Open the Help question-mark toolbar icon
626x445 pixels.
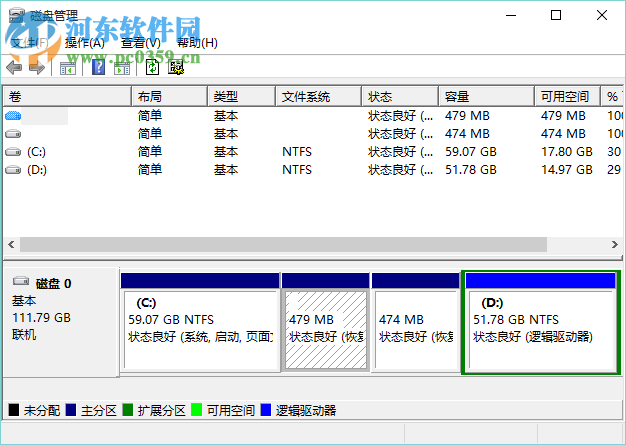pyautogui.click(x=98, y=67)
